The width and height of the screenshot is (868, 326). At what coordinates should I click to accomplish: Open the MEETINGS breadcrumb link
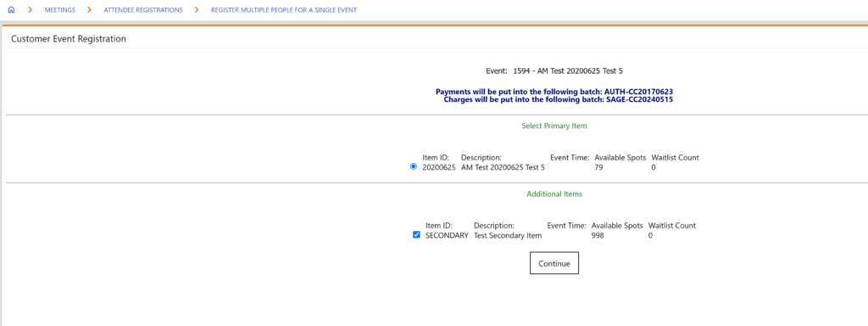[x=60, y=10]
